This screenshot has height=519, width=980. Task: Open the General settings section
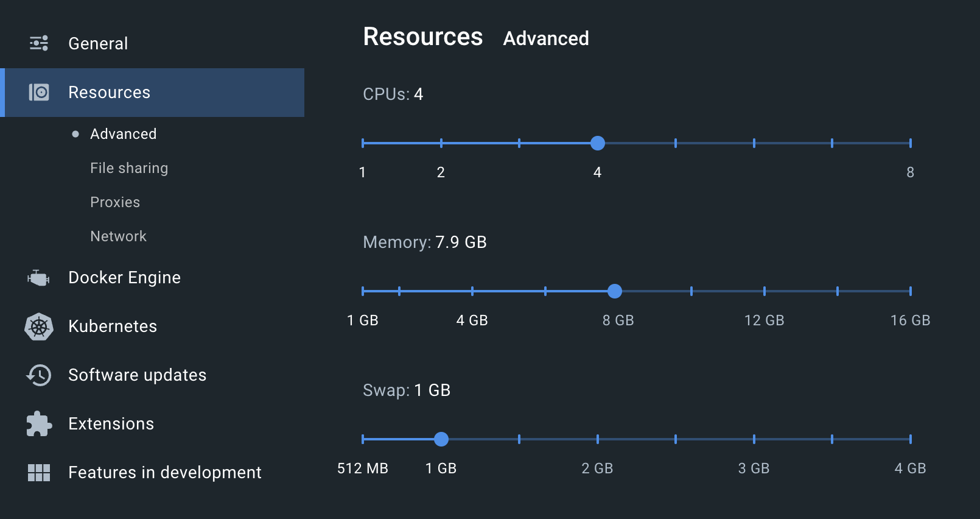coord(98,43)
